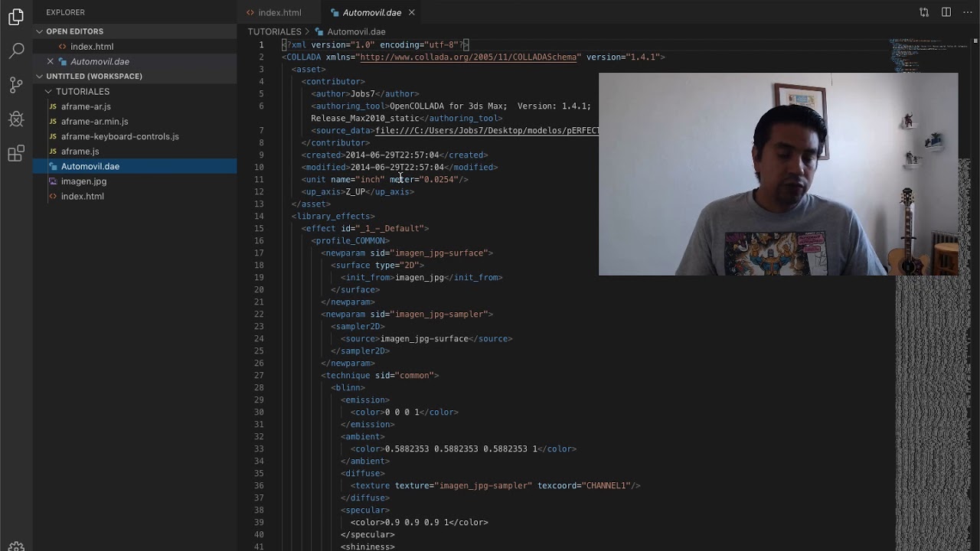Open aframe.js in the file tree
Viewport: 980px width, 551px height.
80,152
